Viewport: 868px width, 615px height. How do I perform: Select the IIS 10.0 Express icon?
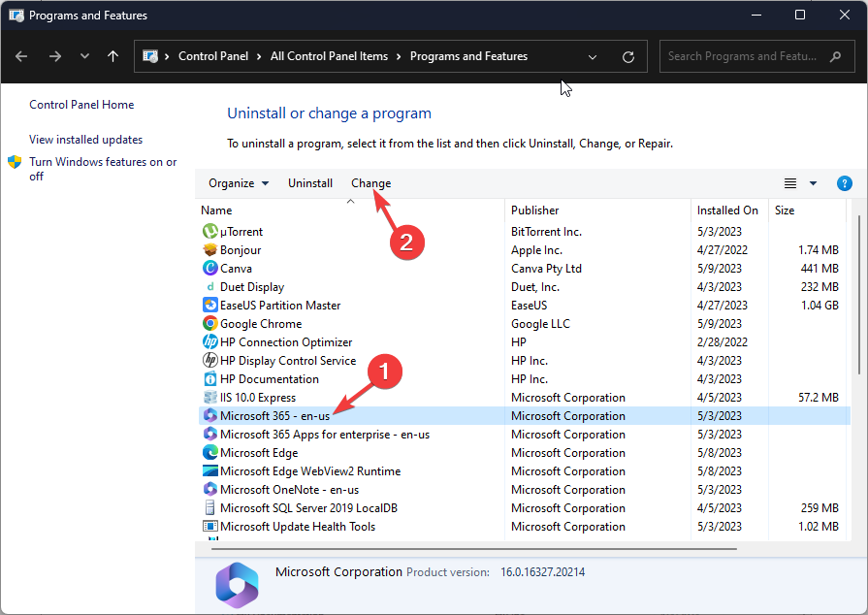click(209, 397)
